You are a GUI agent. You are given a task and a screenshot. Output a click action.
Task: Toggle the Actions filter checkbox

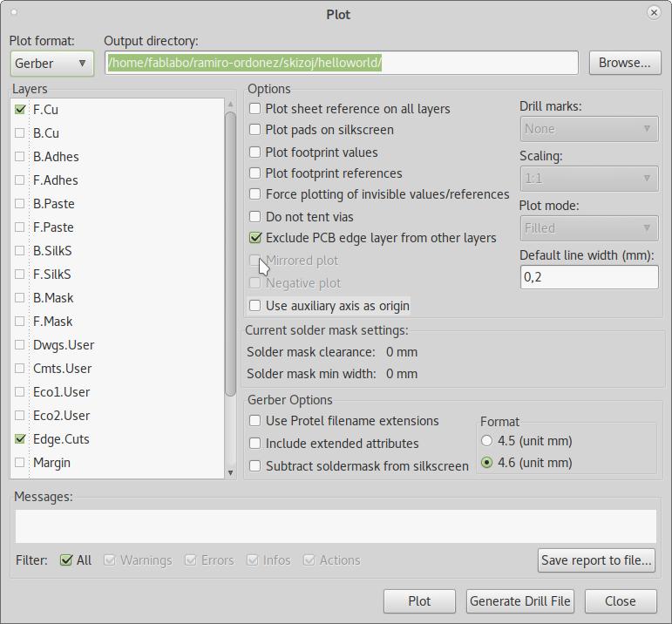click(309, 560)
